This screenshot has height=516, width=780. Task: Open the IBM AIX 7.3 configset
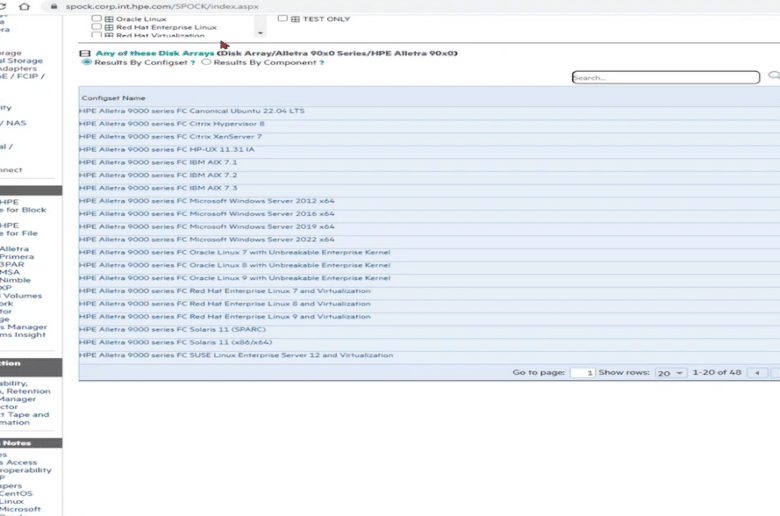[x=158, y=189]
